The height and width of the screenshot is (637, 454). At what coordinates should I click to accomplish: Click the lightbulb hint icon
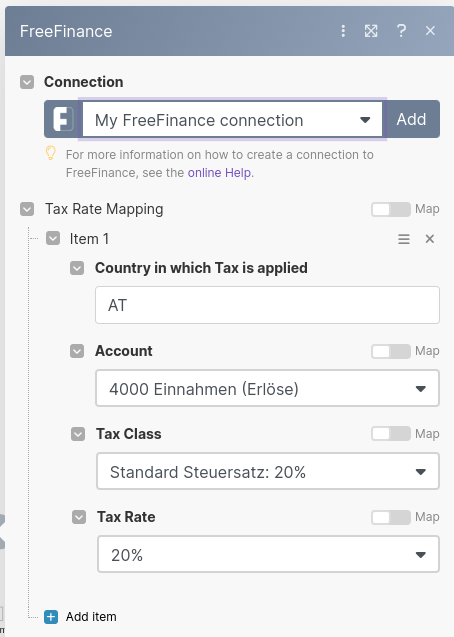coord(50,153)
